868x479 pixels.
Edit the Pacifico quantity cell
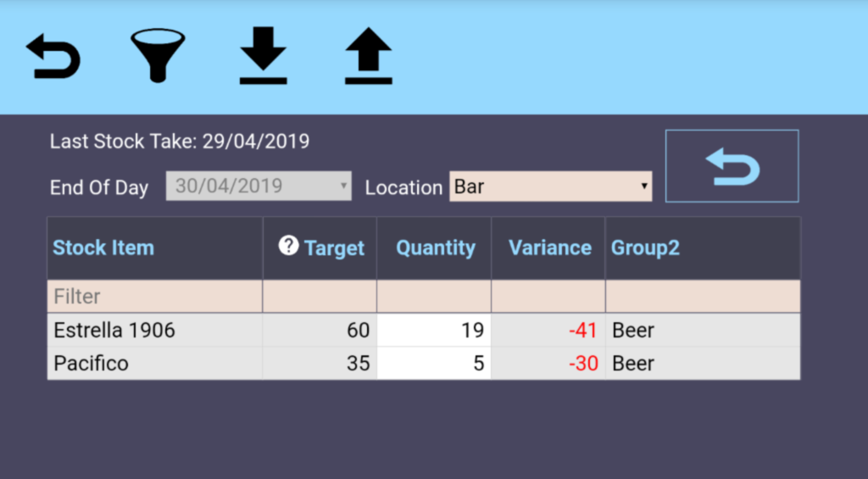pyautogui.click(x=434, y=364)
